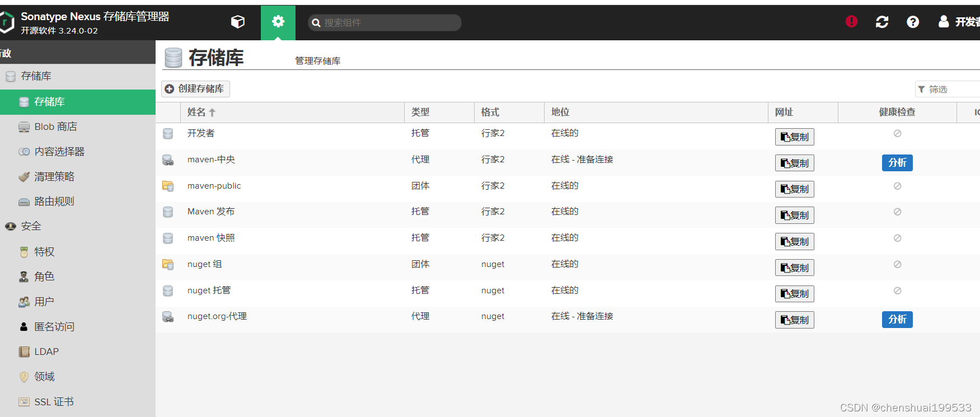Screen dimensions: 980x417
Task: Copy URL of maven 快照 repository
Action: 795,242
